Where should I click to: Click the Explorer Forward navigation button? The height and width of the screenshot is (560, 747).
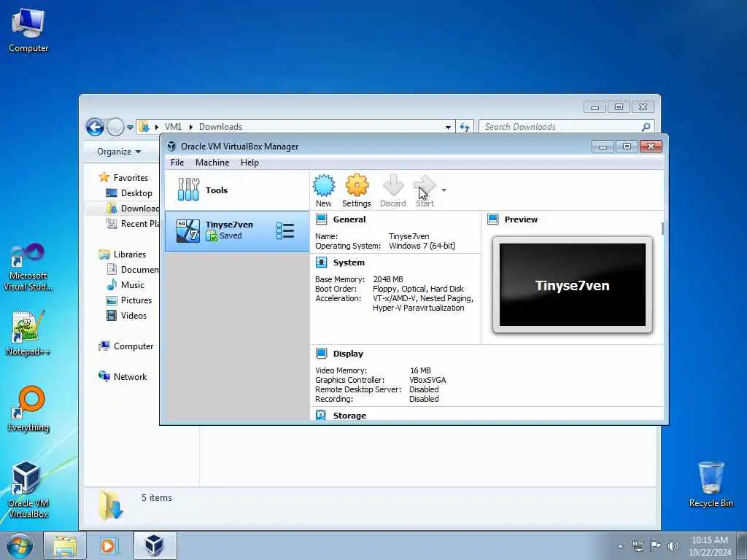tap(115, 127)
